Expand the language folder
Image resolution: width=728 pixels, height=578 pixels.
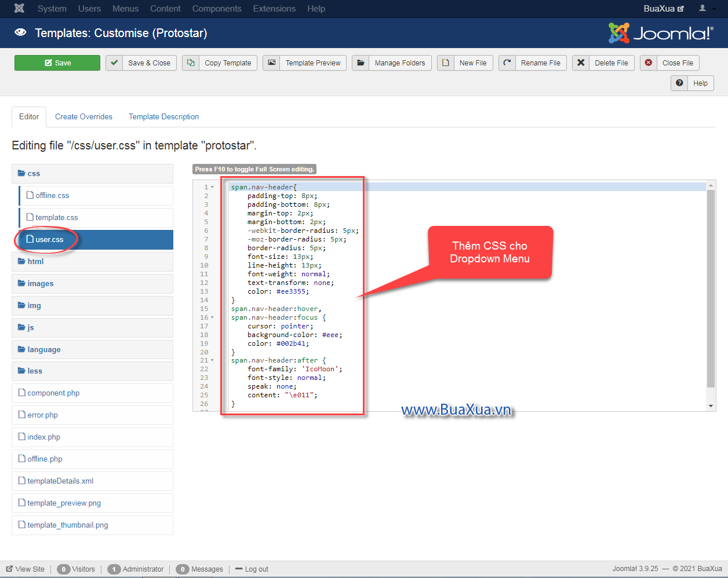92,350
